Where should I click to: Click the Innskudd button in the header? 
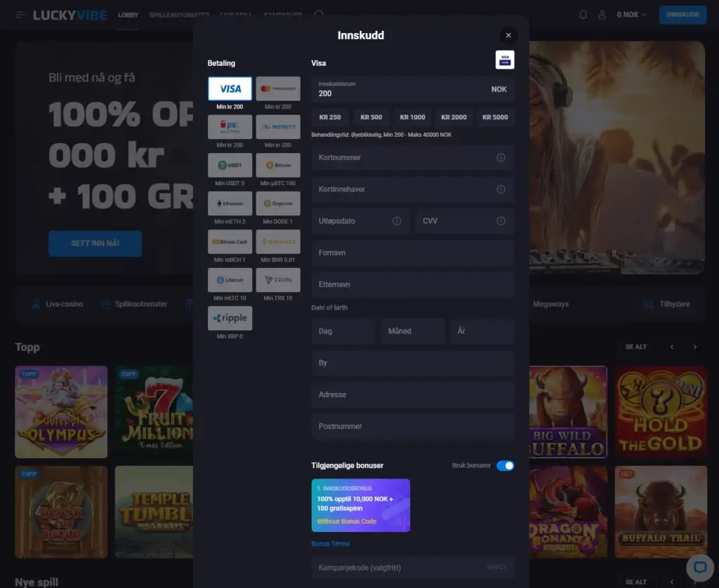pos(682,15)
